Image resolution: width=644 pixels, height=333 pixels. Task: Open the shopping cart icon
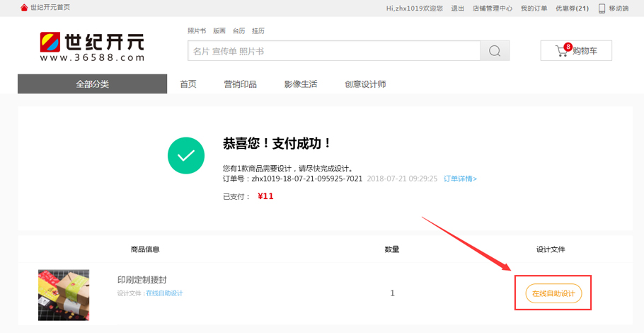tap(562, 51)
